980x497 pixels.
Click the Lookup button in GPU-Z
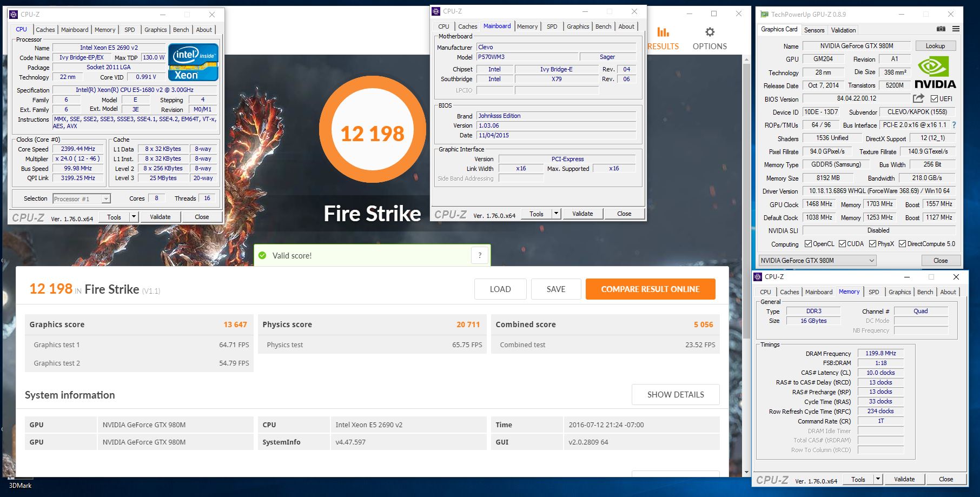click(935, 46)
